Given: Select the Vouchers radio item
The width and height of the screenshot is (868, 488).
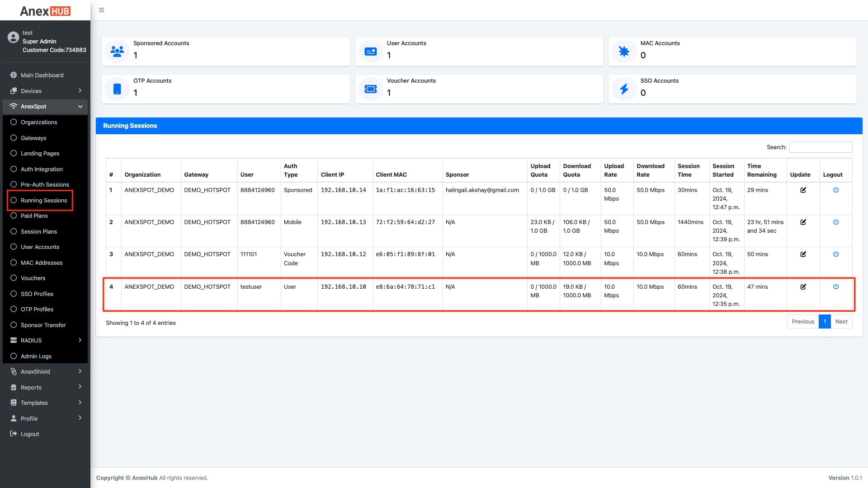Looking at the screenshot, I should coord(33,278).
